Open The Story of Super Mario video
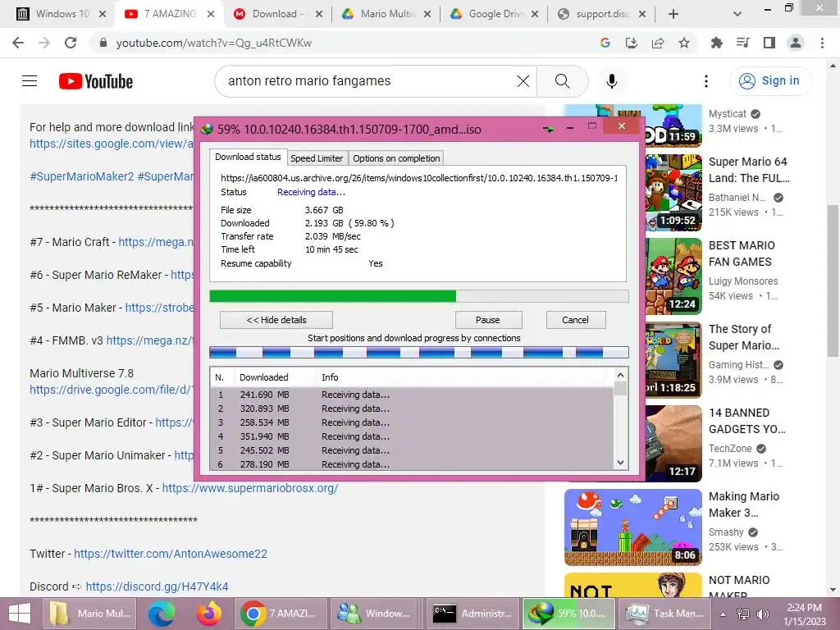840x630 pixels. [673, 359]
